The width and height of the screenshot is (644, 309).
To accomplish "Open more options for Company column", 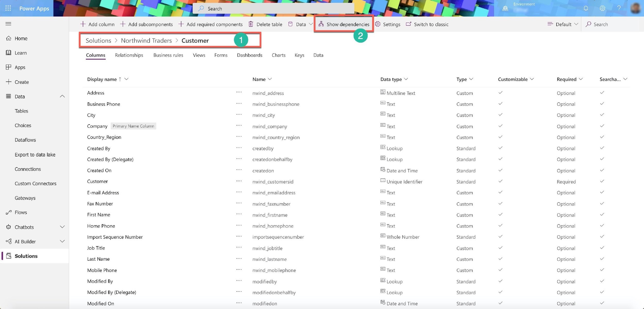I will (239, 126).
